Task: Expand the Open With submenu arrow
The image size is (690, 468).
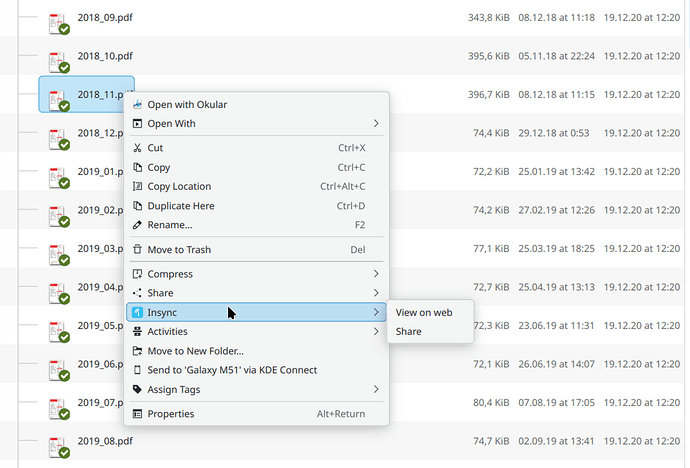Action: [376, 124]
